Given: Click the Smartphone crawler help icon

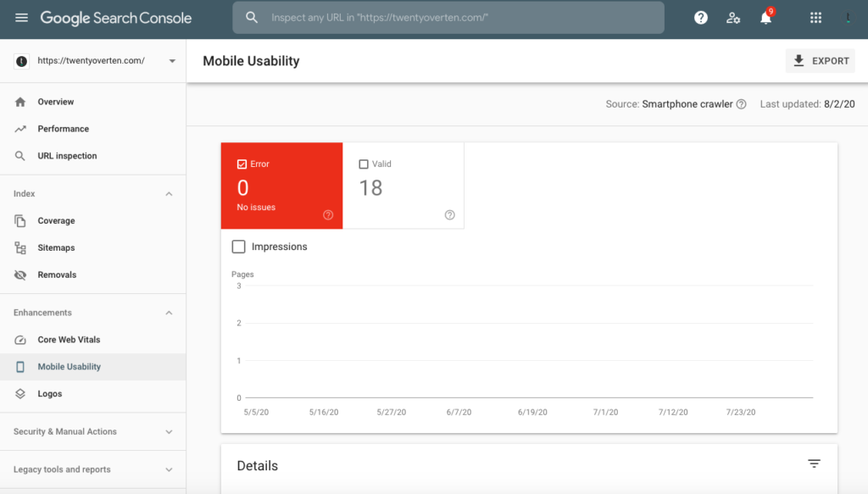Looking at the screenshot, I should (742, 104).
